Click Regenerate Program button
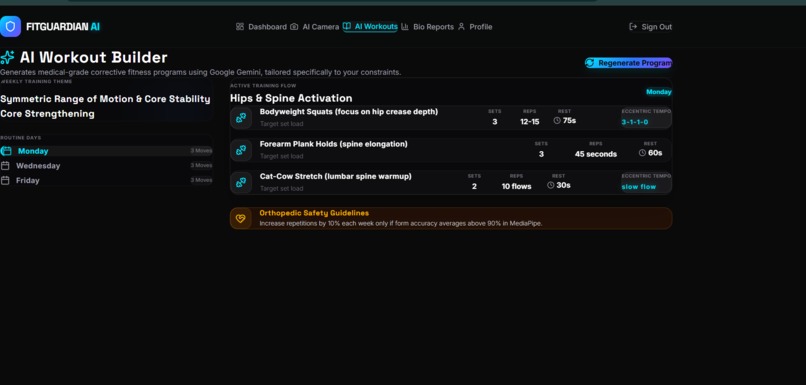Image resolution: width=806 pixels, height=385 pixels. coord(628,63)
